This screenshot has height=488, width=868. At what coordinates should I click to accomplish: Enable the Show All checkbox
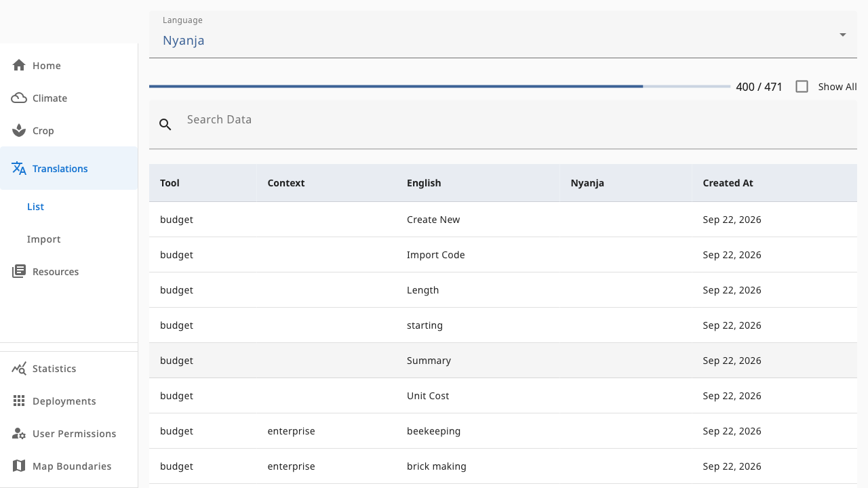[x=802, y=87]
